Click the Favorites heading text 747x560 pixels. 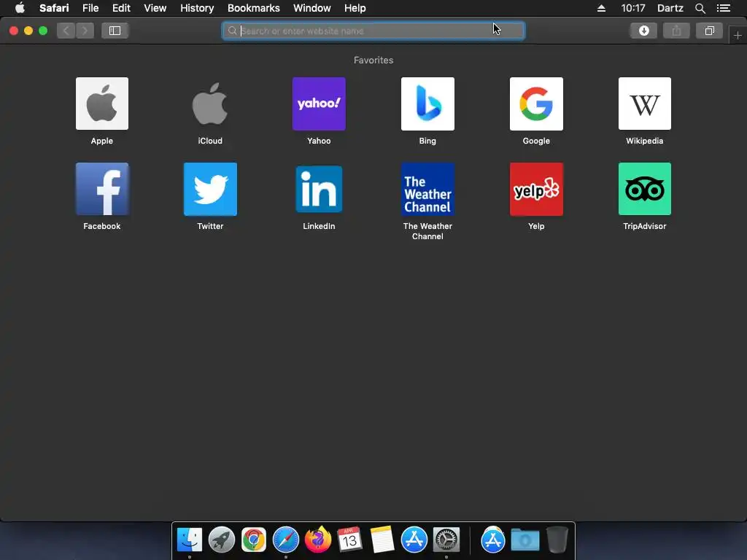(x=373, y=60)
